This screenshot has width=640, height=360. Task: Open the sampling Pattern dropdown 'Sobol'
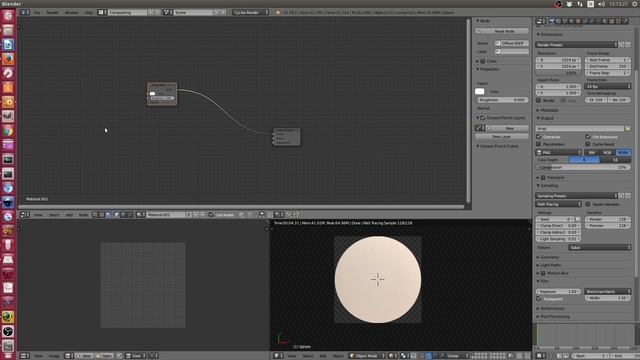click(x=600, y=248)
